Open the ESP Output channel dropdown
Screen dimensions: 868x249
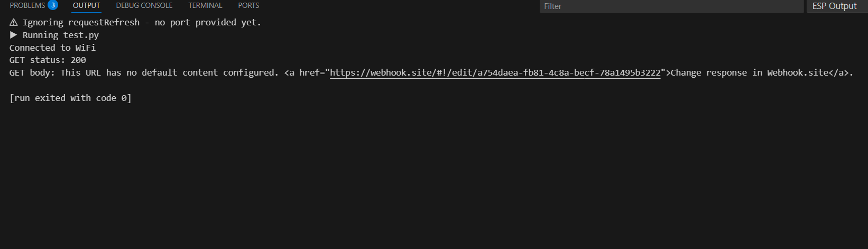[834, 6]
